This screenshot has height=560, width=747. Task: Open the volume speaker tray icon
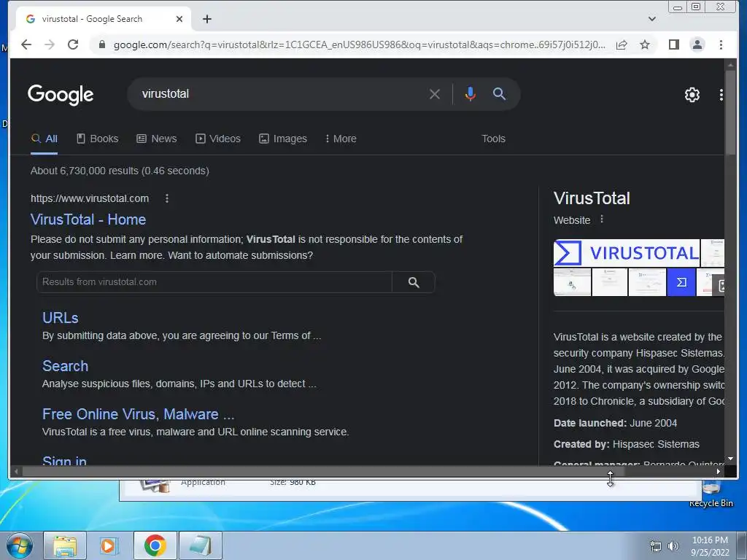(673, 546)
